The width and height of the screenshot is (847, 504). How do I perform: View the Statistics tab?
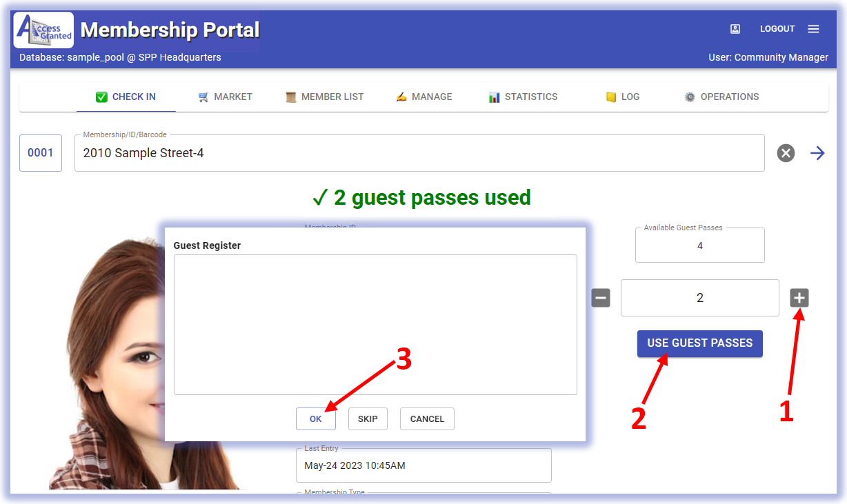pos(523,97)
